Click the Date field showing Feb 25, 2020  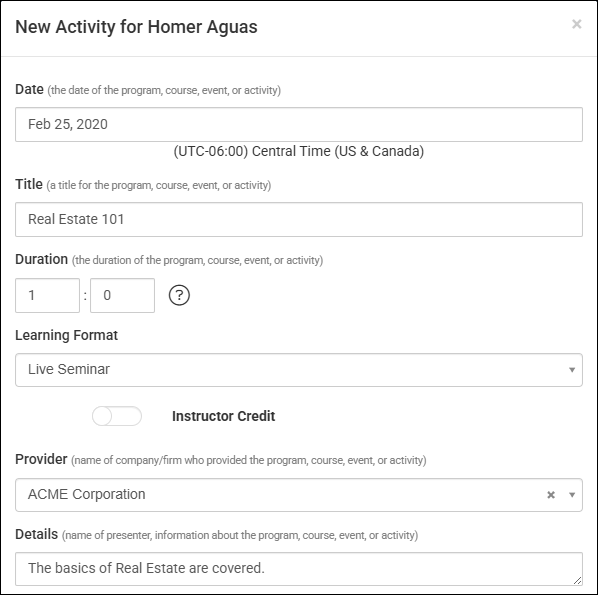299,124
